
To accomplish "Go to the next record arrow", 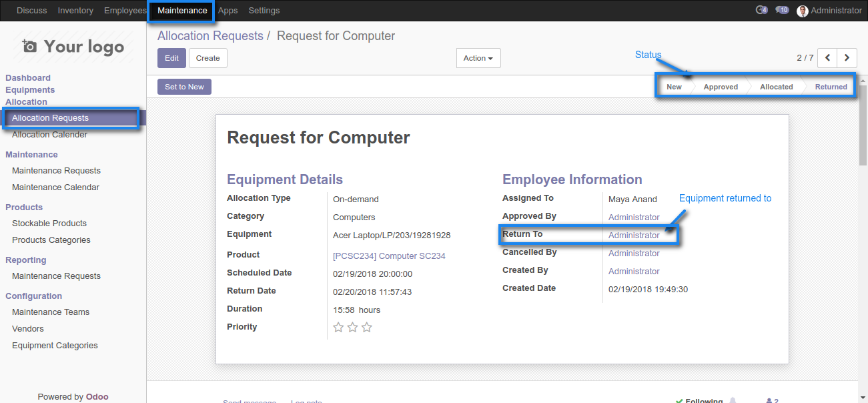I will click(847, 58).
